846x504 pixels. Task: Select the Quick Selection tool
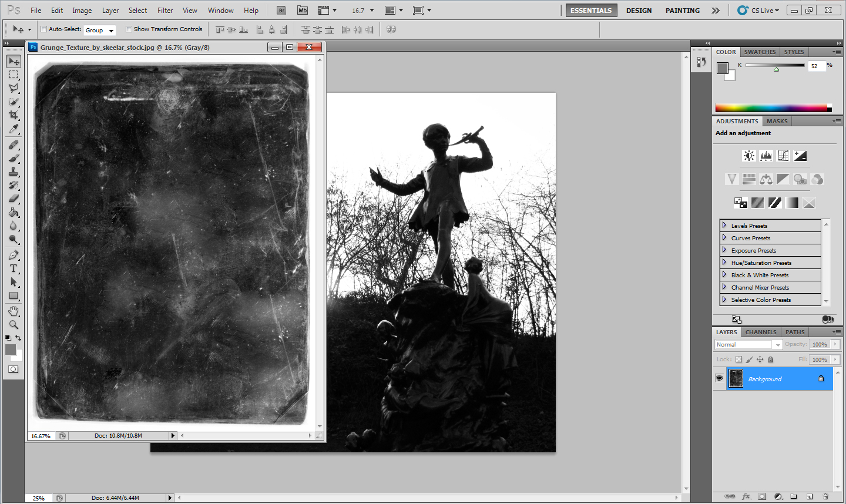pos(14,102)
